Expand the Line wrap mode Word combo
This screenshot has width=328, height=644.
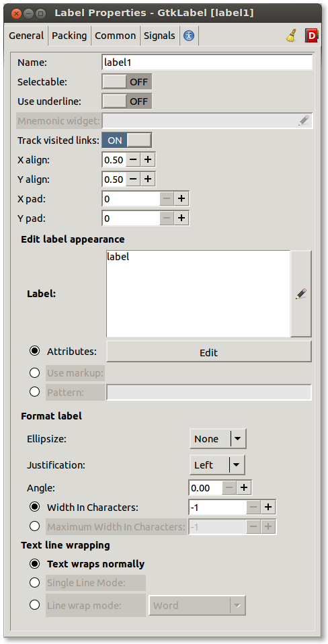197,606
